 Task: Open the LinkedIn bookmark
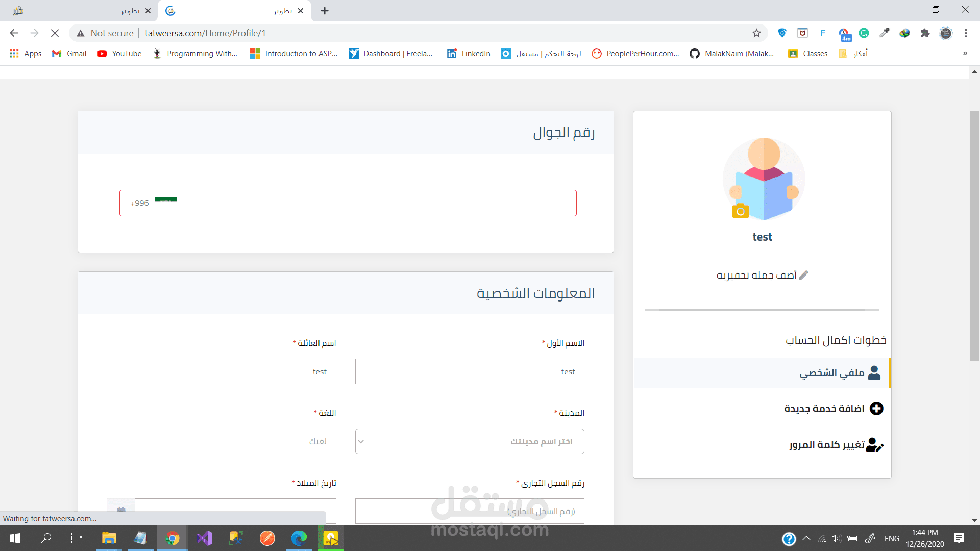[x=469, y=53]
